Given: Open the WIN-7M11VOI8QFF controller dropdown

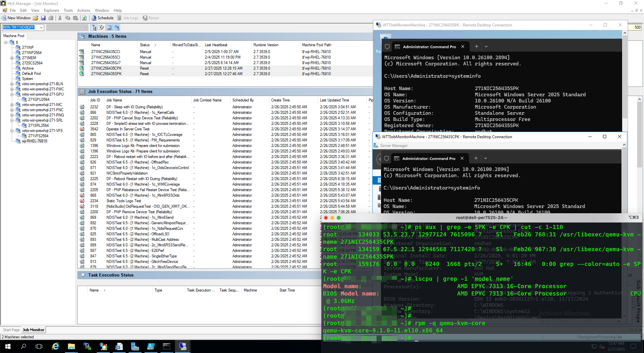Looking at the screenshot, I should coord(41,27).
